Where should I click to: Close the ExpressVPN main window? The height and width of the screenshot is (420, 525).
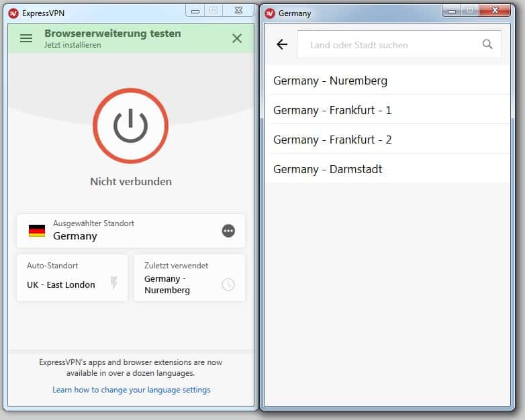[x=238, y=11]
